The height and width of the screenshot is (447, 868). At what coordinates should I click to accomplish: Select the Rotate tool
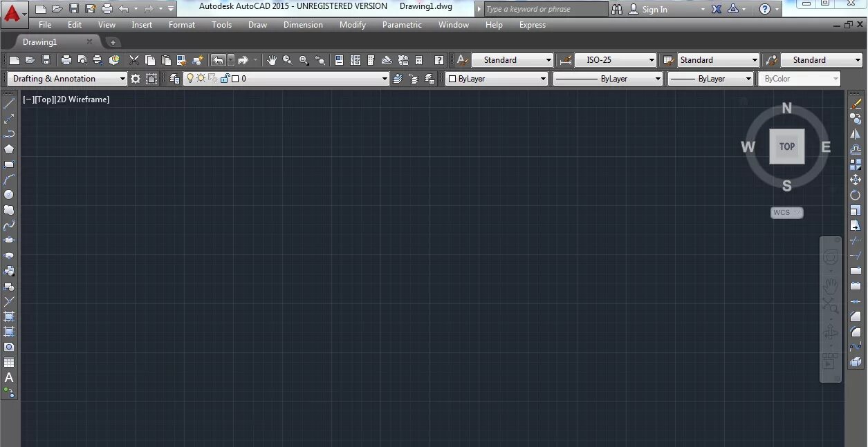[856, 195]
